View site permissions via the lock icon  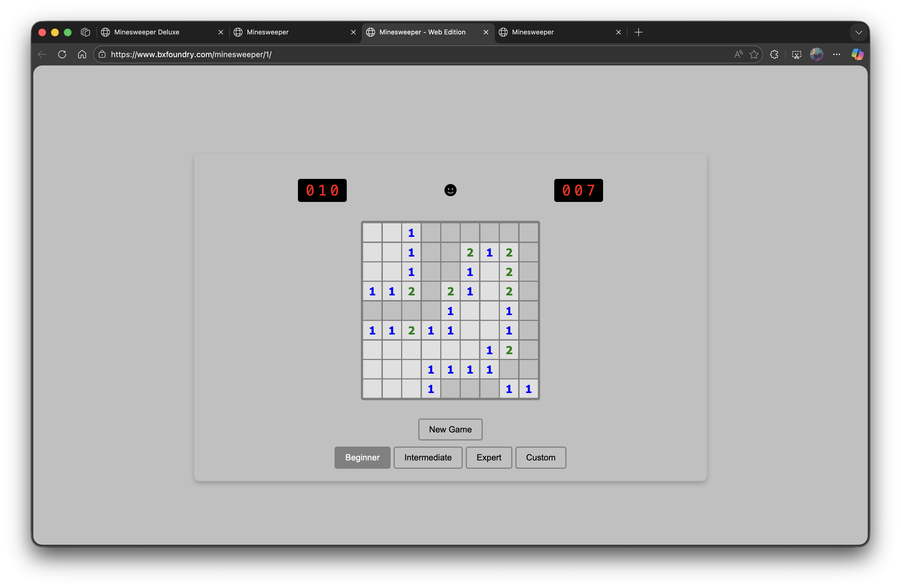102,54
